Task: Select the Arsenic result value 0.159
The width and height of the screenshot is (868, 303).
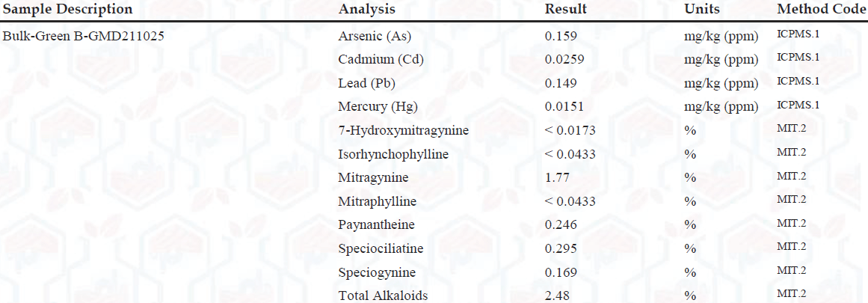Action: point(561,35)
